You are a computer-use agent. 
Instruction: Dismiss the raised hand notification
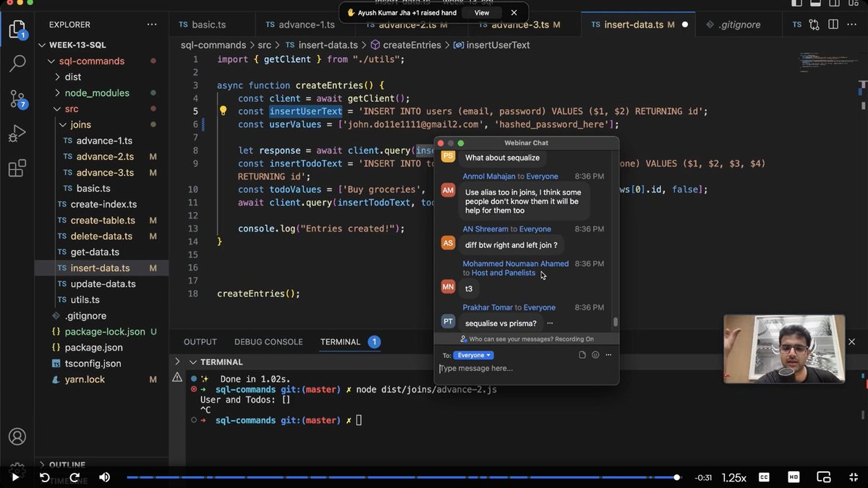pos(514,12)
